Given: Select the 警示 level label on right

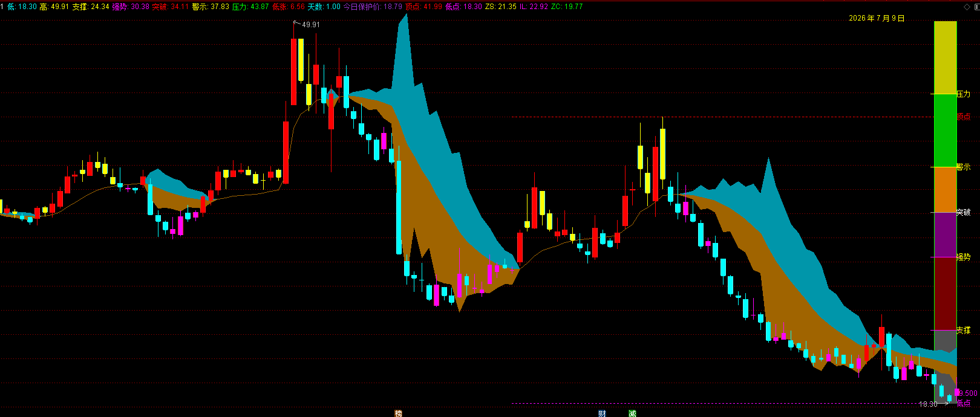Looking at the screenshot, I should coord(964,167).
